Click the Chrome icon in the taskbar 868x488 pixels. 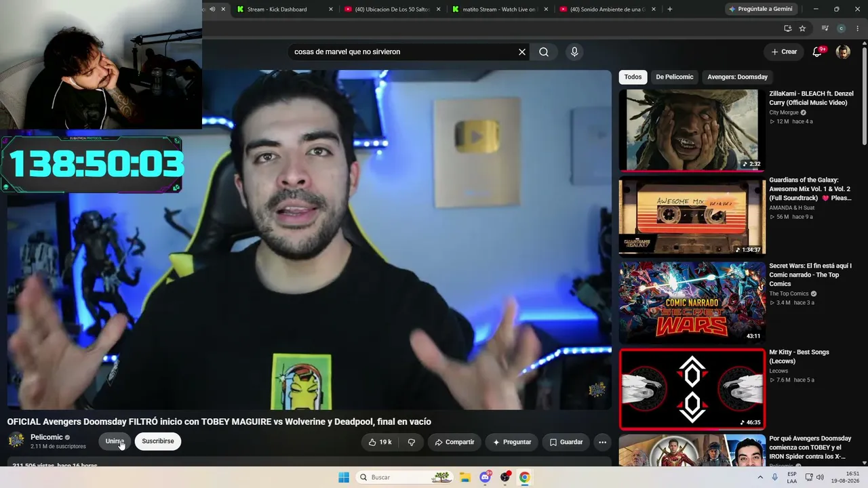(x=524, y=477)
